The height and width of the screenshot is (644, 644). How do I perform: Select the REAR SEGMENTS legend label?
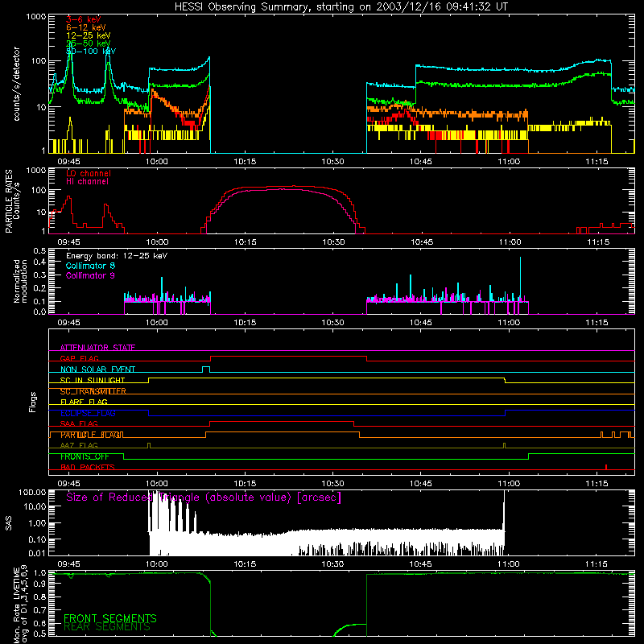[x=107, y=627]
